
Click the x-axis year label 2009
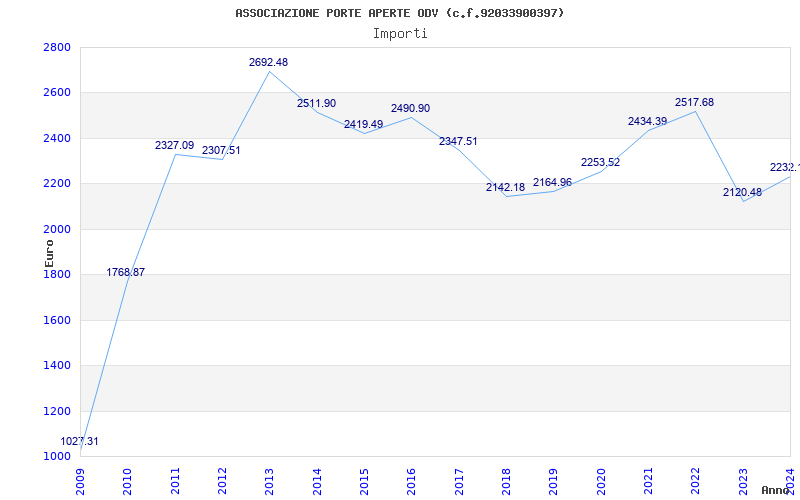pos(81,482)
